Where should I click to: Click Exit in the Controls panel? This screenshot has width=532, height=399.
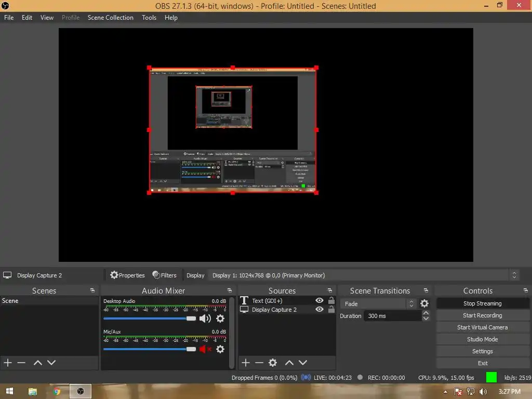point(483,363)
